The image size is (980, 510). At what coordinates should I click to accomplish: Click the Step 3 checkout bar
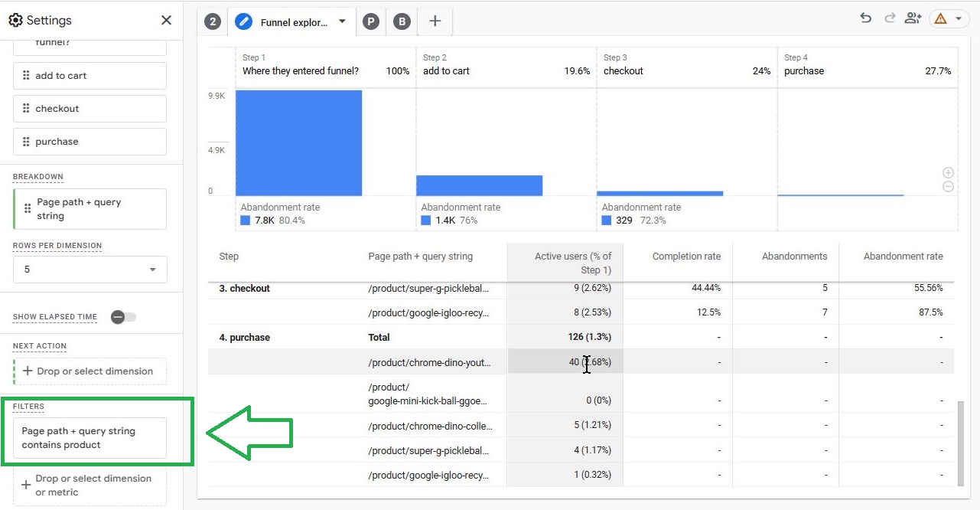(x=659, y=194)
